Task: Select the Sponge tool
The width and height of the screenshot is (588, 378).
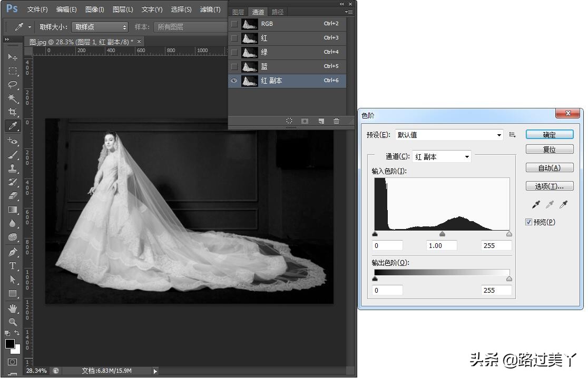Action: coord(12,237)
